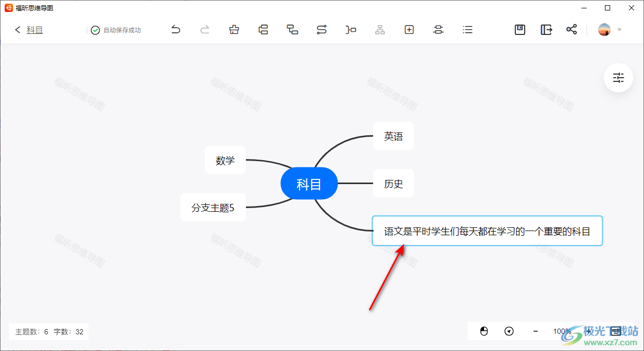This screenshot has height=351, width=644.
Task: Select the 分支主题5 branch topic
Action: coord(213,208)
